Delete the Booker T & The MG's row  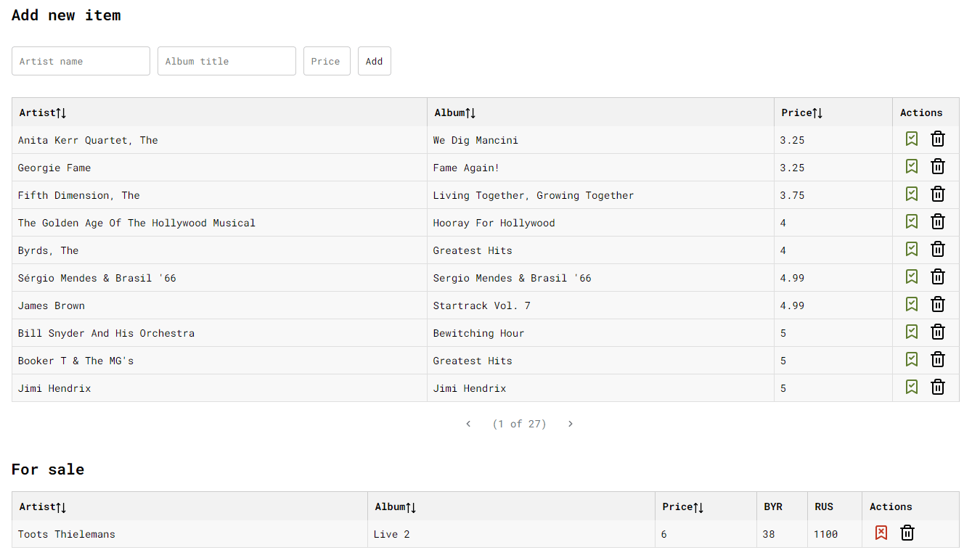[x=938, y=360]
